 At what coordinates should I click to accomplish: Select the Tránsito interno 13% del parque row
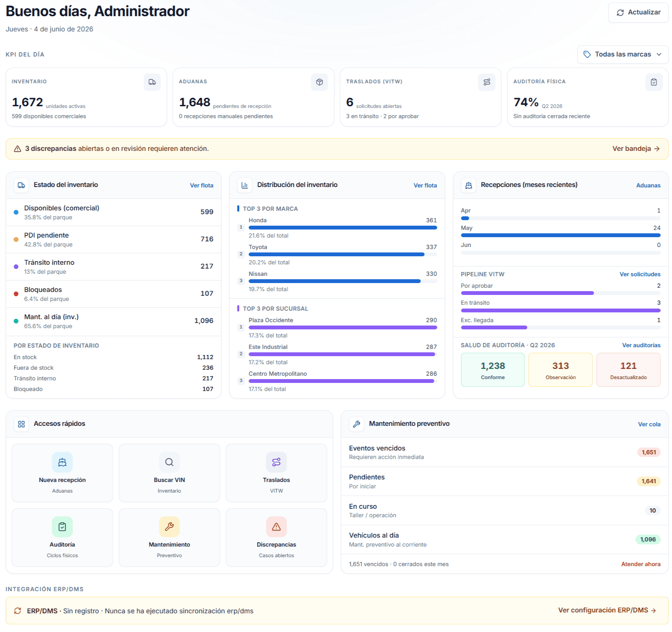coord(113,266)
